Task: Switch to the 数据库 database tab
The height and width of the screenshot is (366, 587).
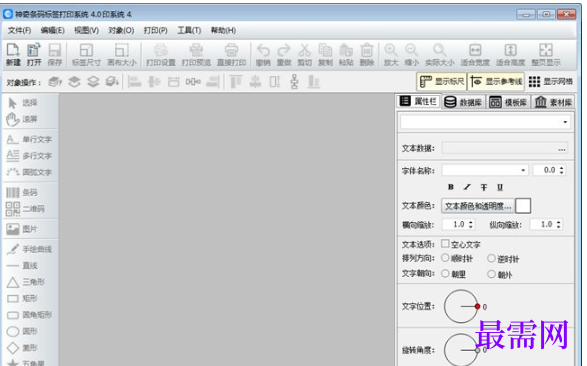Action: point(463,102)
